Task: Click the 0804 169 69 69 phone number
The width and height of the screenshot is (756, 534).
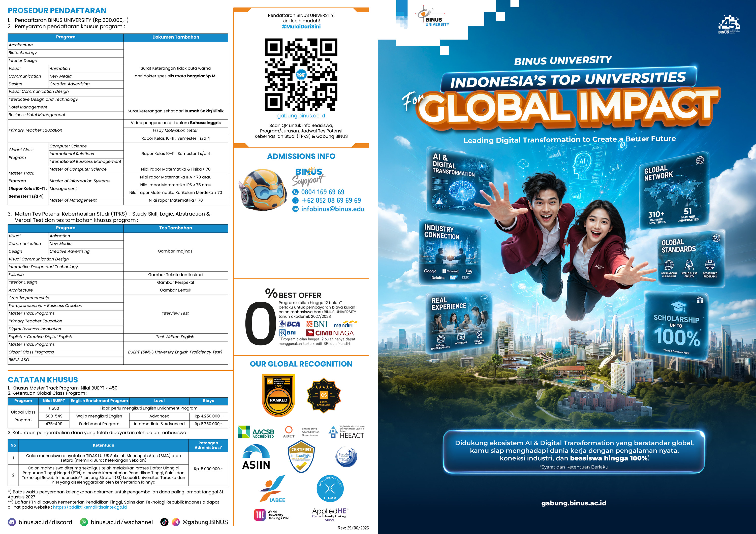Action: [323, 192]
